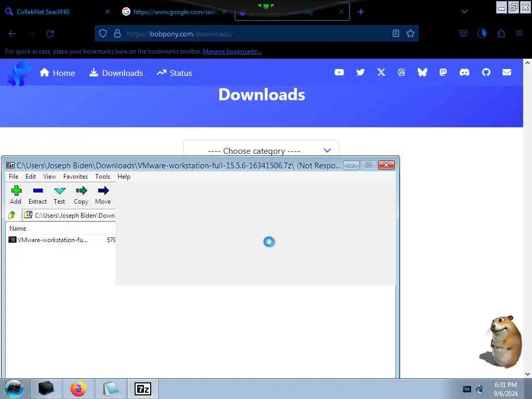This screenshot has height=399, width=532.
Task: Open the shield tracking protection icon
Action: pos(103,34)
